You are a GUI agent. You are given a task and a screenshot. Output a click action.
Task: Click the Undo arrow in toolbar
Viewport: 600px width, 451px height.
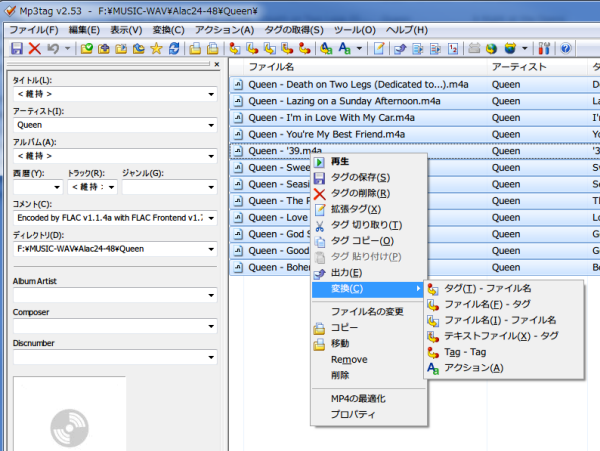coord(53,48)
